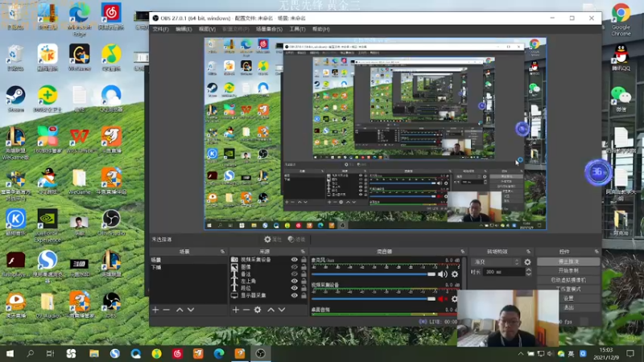
Task: Open 麦克风 mixer settings gear
Action: coord(455,274)
